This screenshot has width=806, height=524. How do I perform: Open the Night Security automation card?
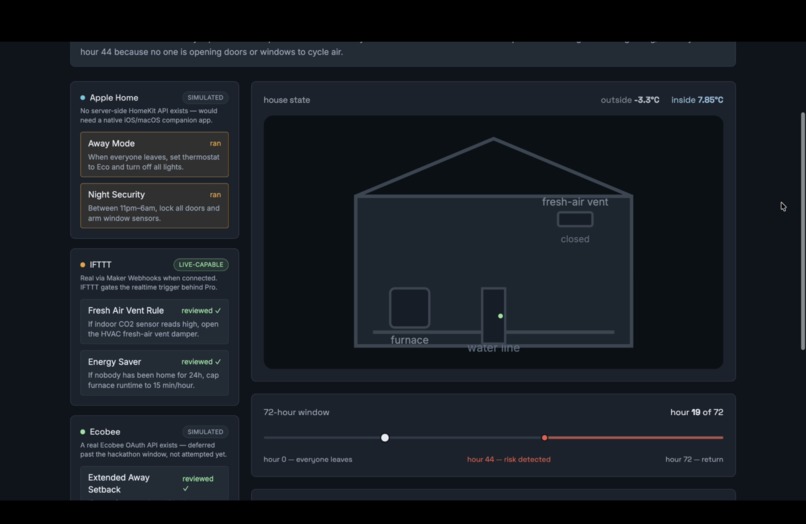point(154,206)
